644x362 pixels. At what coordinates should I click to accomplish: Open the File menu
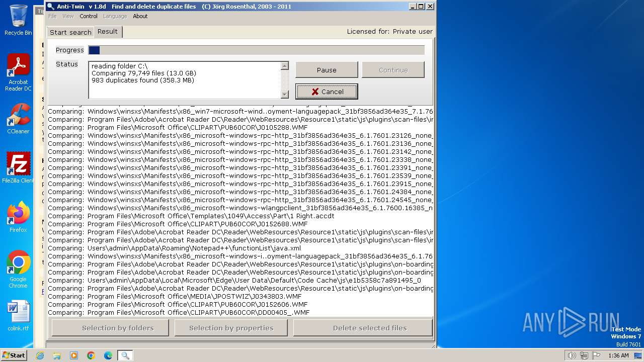coord(52,16)
